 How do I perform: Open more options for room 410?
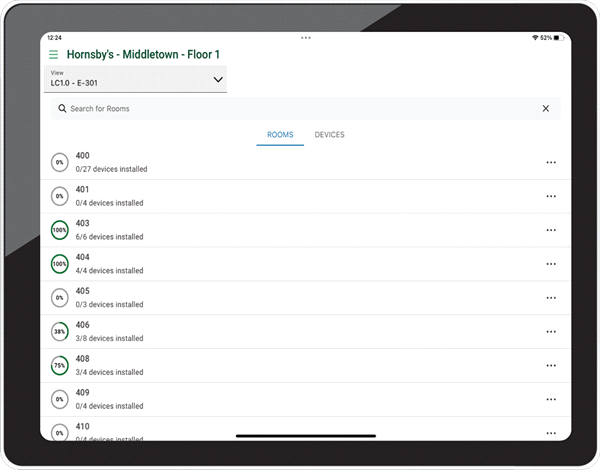click(551, 433)
